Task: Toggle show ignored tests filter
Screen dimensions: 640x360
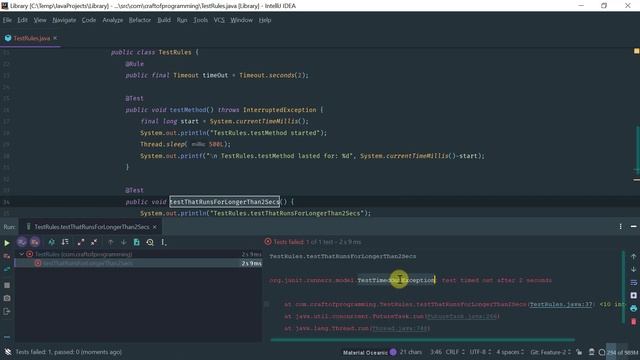Action: point(35,242)
